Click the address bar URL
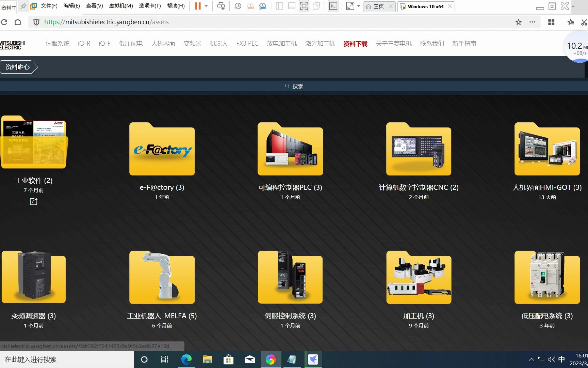 click(107, 22)
